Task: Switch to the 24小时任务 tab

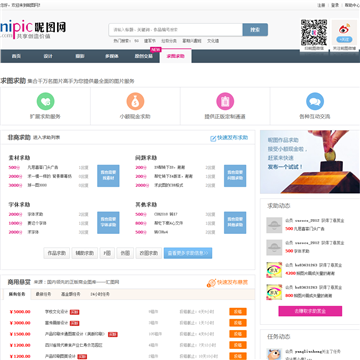Action: [100, 294]
